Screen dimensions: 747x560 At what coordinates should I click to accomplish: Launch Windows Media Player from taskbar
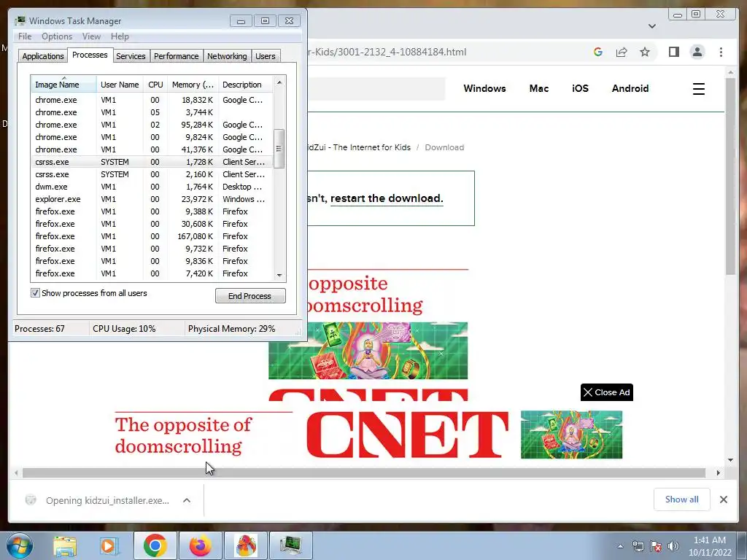point(108,545)
